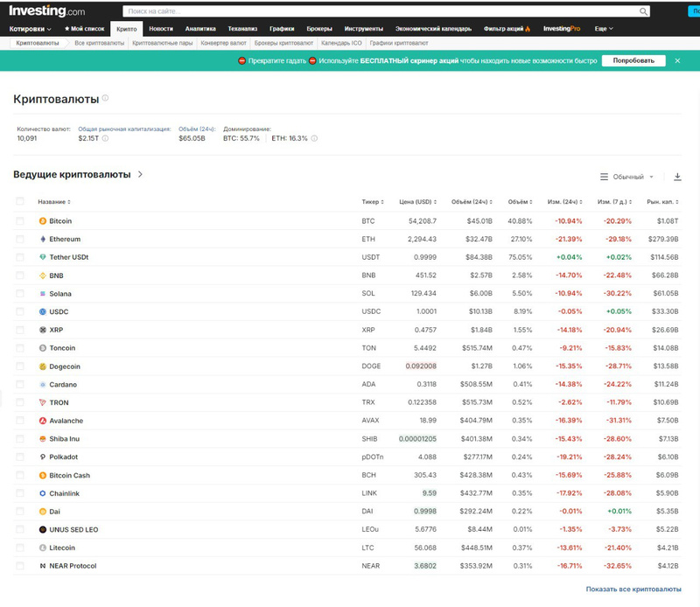Sort table by Цена (USD) column

[412, 202]
